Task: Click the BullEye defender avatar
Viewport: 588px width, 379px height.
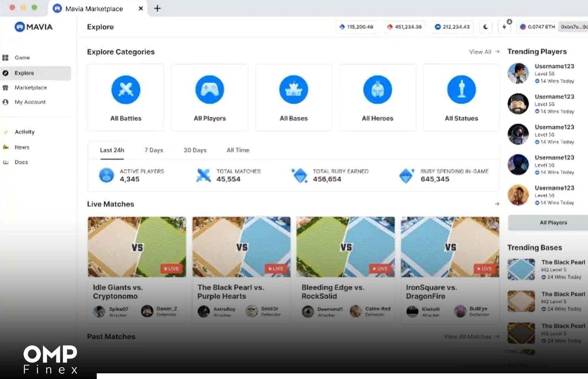Action: (460, 312)
